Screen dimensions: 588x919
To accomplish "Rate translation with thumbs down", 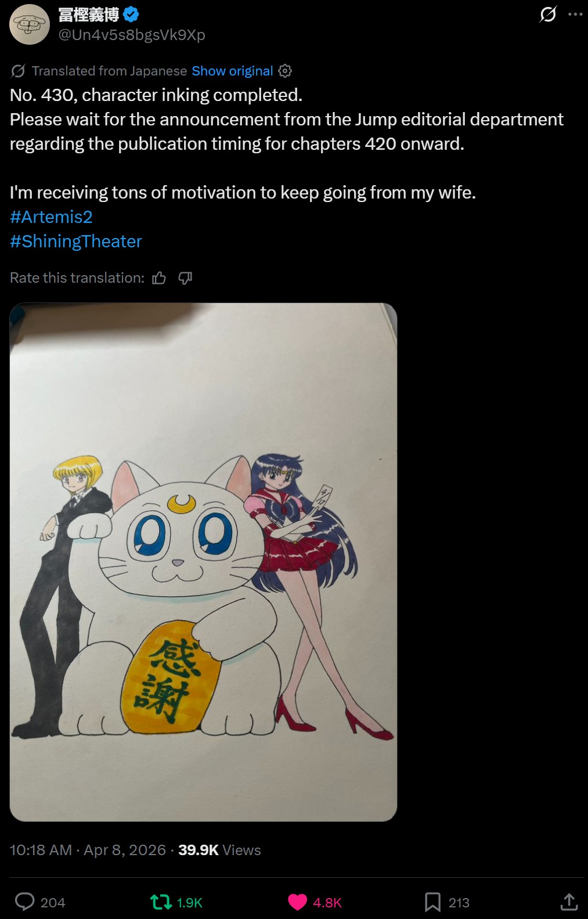I will click(x=185, y=278).
